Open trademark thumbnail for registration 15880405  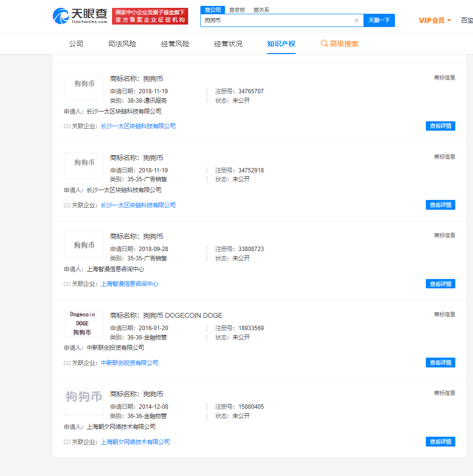pyautogui.click(x=84, y=402)
